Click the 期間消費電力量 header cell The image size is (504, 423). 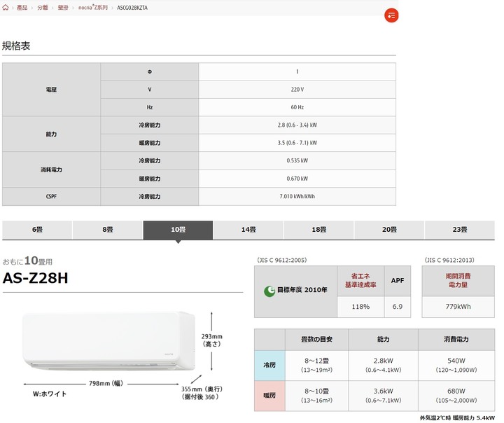pyautogui.click(x=458, y=281)
